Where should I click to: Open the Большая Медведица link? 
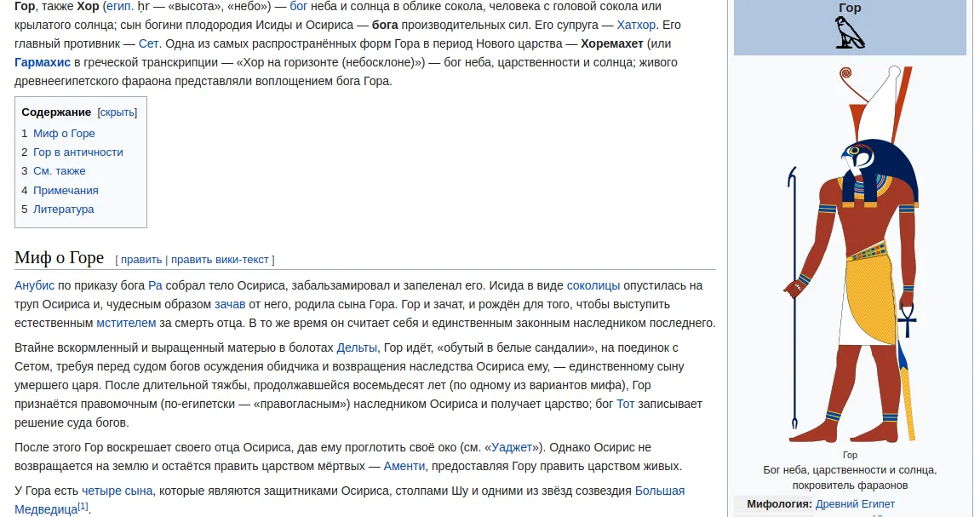[660, 491]
